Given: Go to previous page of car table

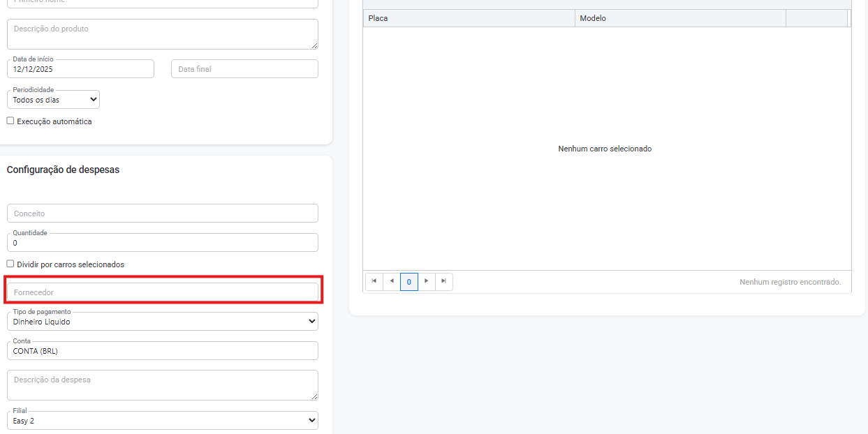Looking at the screenshot, I should pyautogui.click(x=392, y=282).
